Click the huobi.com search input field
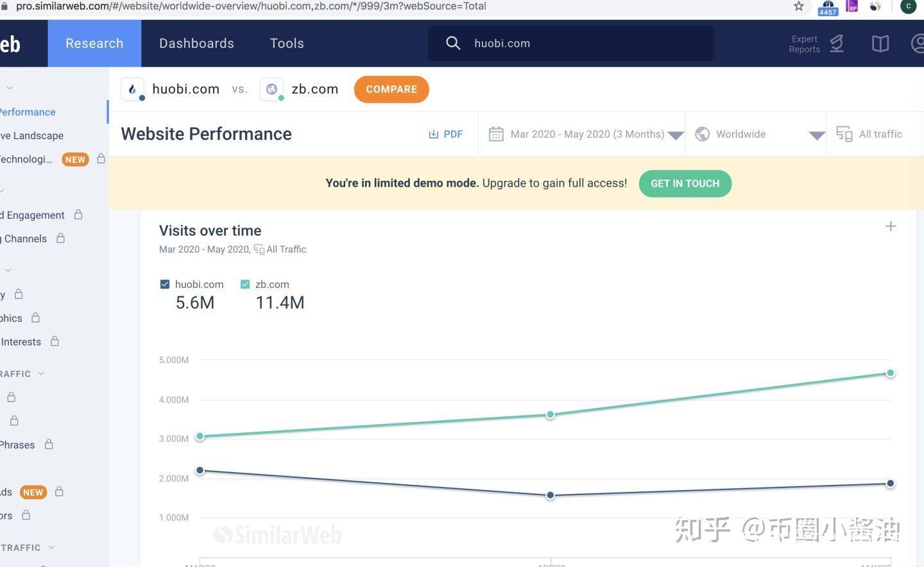The image size is (924, 567). tap(571, 43)
